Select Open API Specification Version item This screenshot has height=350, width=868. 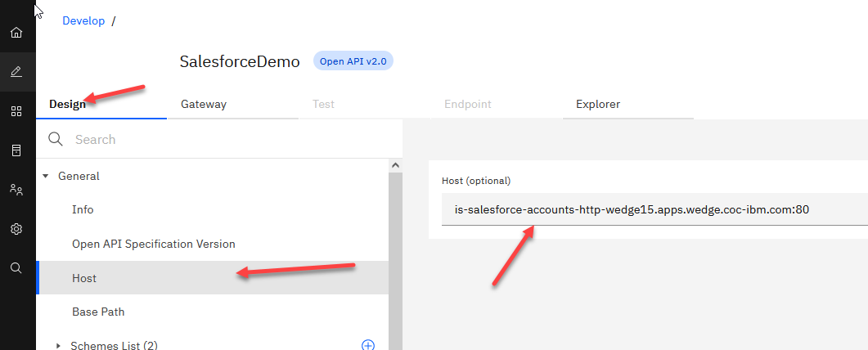[x=153, y=244]
